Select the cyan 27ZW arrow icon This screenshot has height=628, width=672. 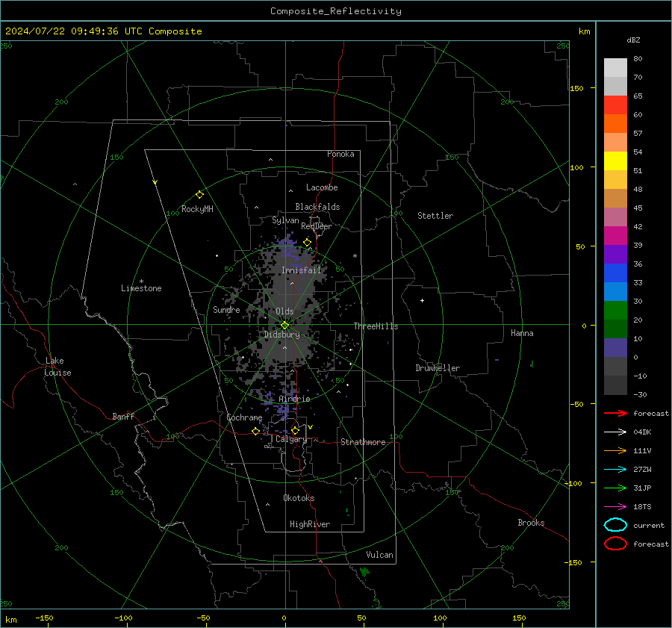615,470
